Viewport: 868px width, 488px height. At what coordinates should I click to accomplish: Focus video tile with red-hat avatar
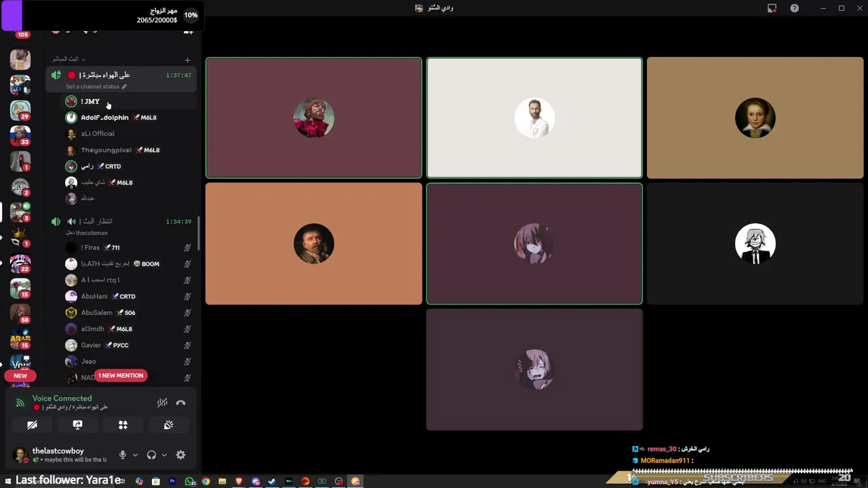pos(313,118)
